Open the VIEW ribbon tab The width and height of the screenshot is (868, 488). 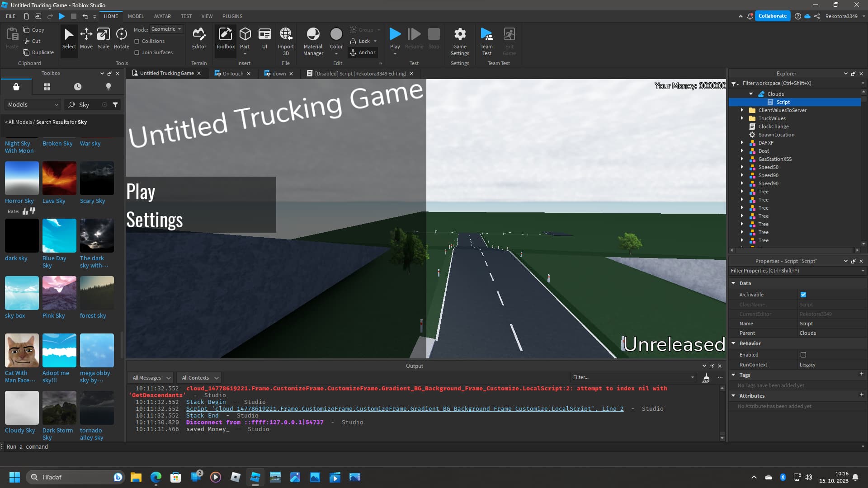pyautogui.click(x=207, y=16)
